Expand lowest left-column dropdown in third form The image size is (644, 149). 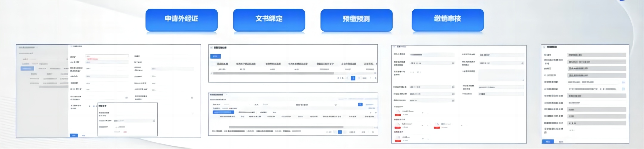(453, 101)
